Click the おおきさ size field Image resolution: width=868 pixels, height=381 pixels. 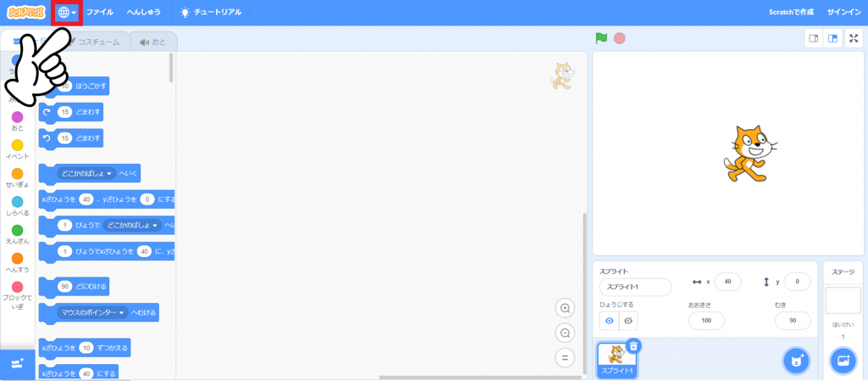706,321
